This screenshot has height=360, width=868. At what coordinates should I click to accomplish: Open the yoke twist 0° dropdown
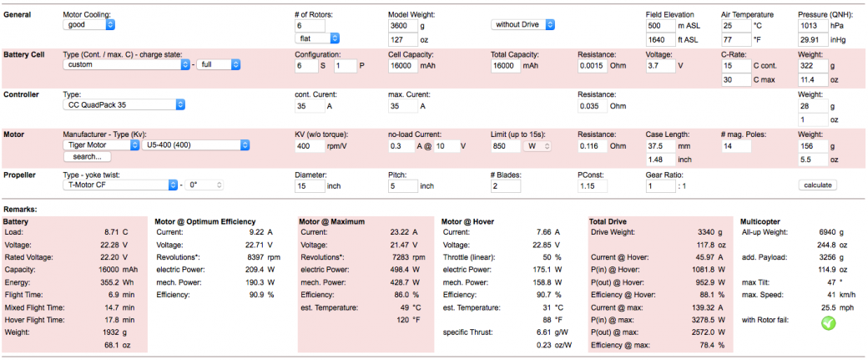pos(204,185)
